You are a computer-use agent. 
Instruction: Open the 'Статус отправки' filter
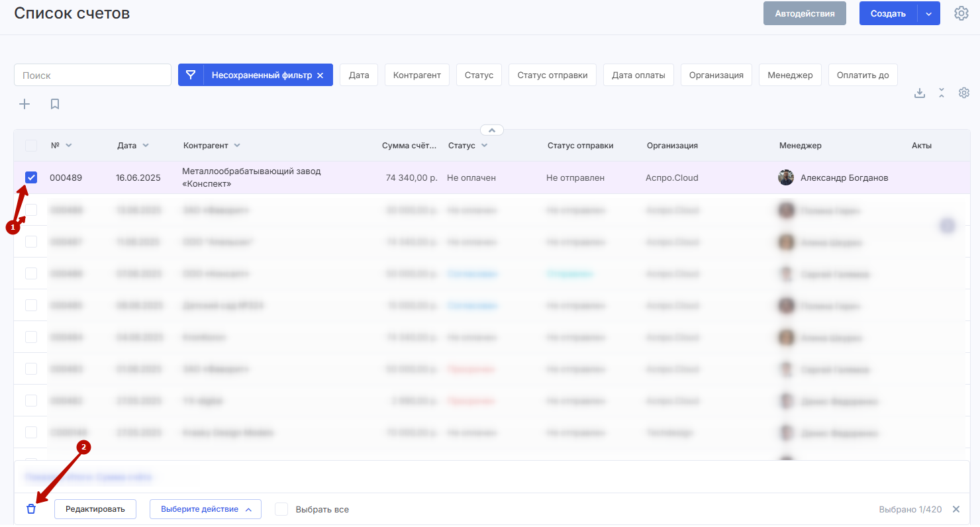pos(552,75)
